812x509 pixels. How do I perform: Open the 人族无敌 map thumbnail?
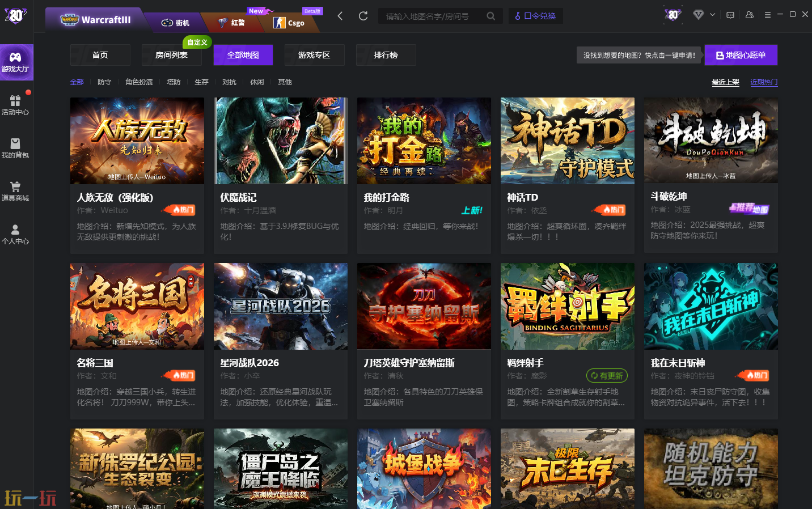coord(137,141)
